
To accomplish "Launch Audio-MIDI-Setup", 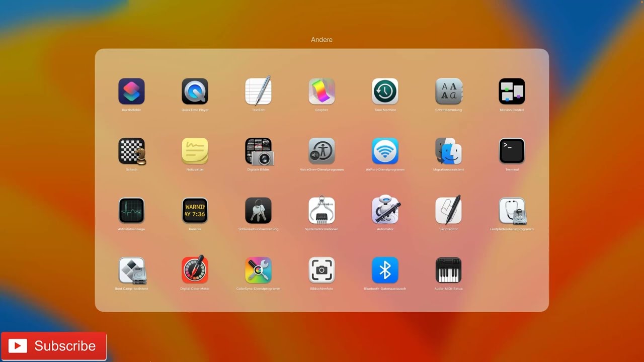I will tap(448, 270).
